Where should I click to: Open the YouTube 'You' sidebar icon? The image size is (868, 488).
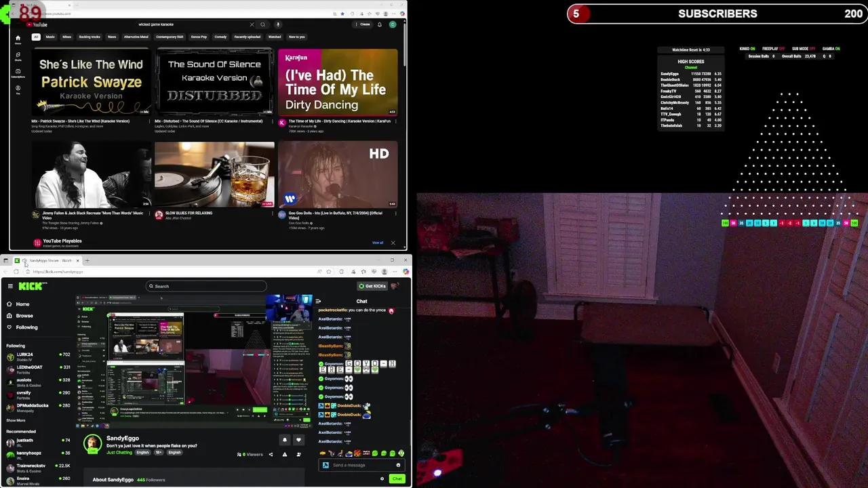tap(18, 89)
